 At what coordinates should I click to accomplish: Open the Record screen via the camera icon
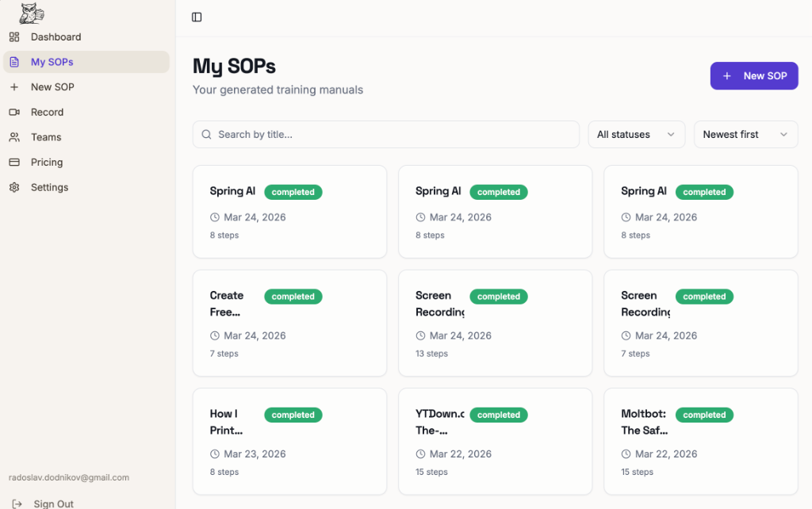(14, 112)
